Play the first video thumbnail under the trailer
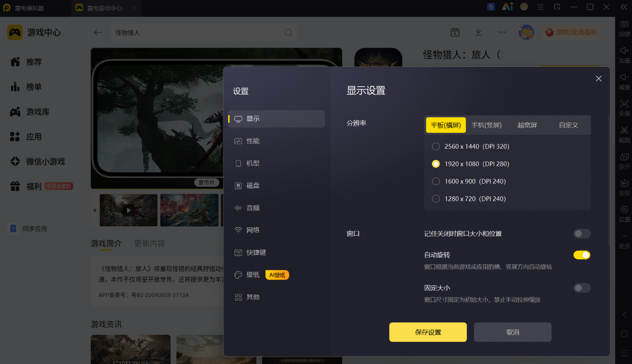 pos(128,210)
